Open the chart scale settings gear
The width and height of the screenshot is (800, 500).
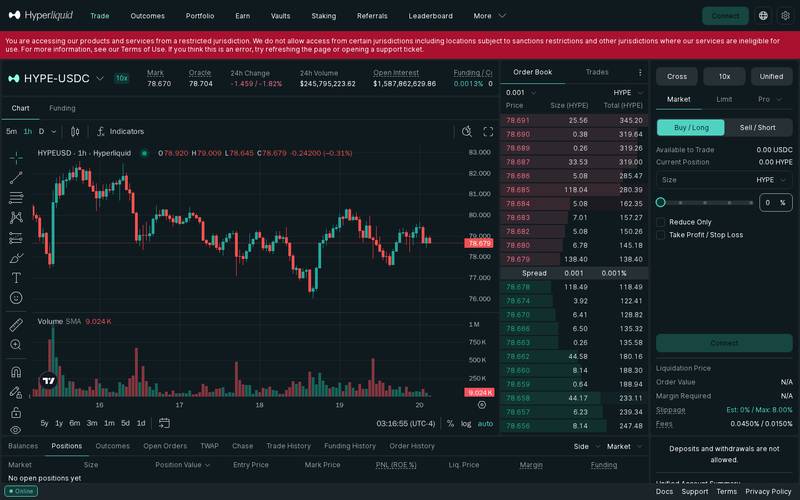pos(482,405)
